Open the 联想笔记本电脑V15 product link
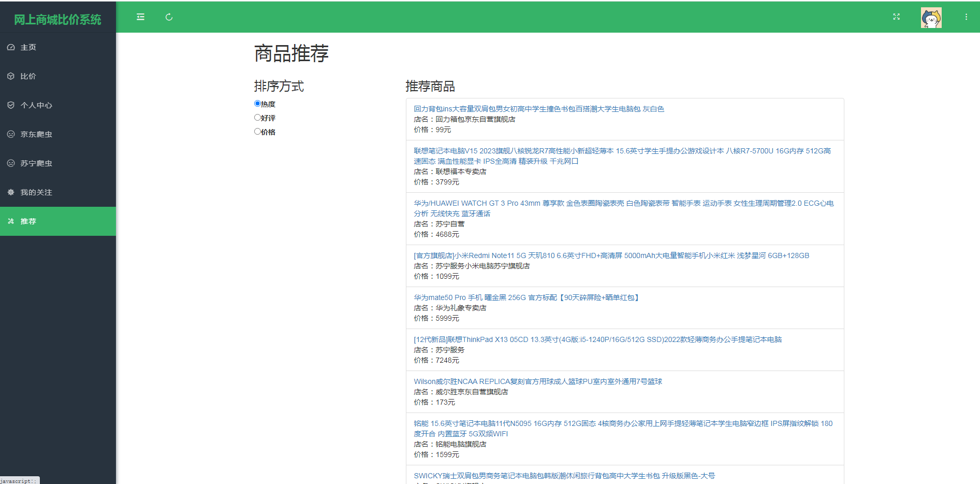 (x=622, y=156)
